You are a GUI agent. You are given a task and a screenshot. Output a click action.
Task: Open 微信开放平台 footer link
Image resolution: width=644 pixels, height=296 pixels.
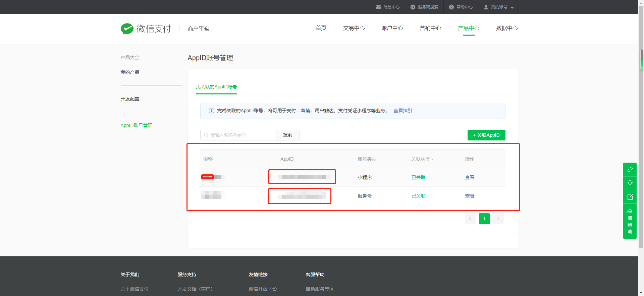[x=263, y=289]
